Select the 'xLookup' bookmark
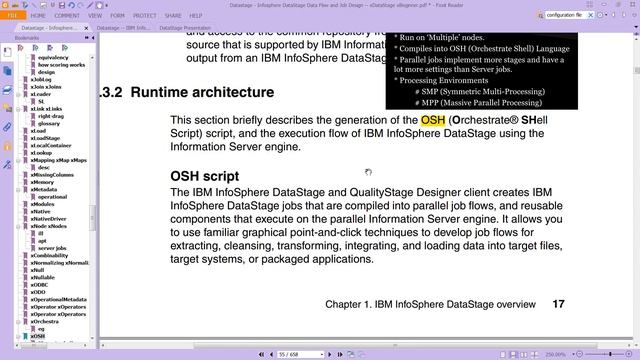640x360 pixels. click(x=41, y=153)
